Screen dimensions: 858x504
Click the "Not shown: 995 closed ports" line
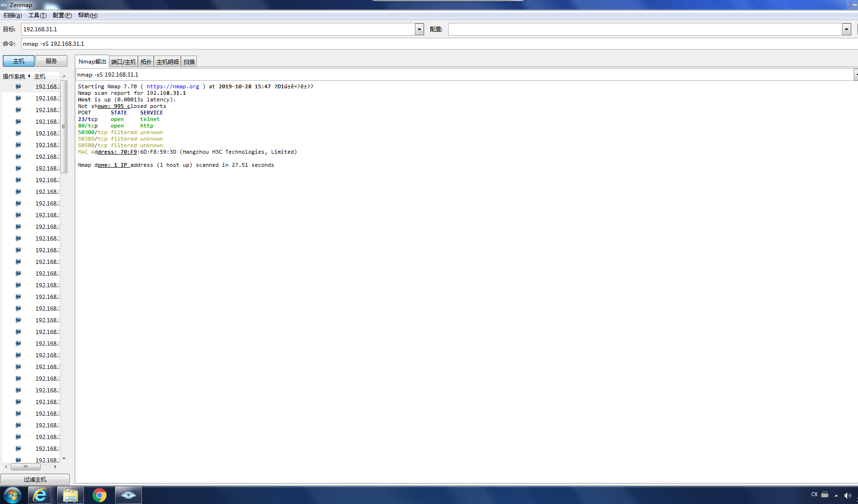pyautogui.click(x=122, y=106)
